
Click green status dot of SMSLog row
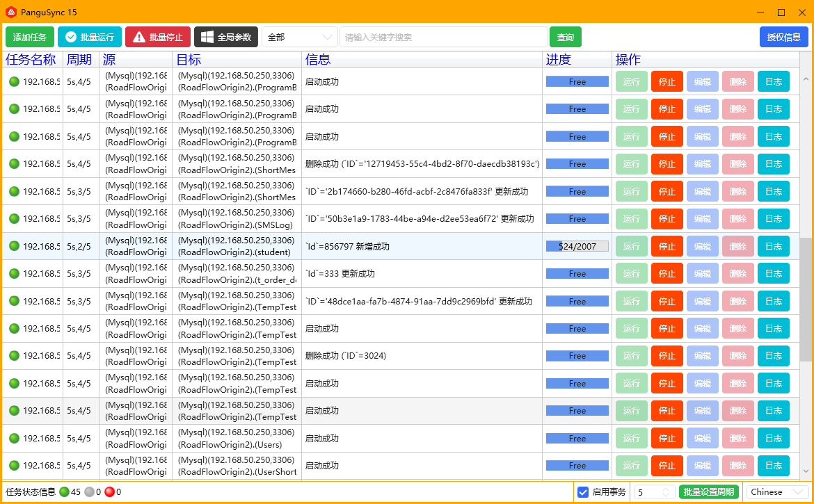click(x=14, y=219)
